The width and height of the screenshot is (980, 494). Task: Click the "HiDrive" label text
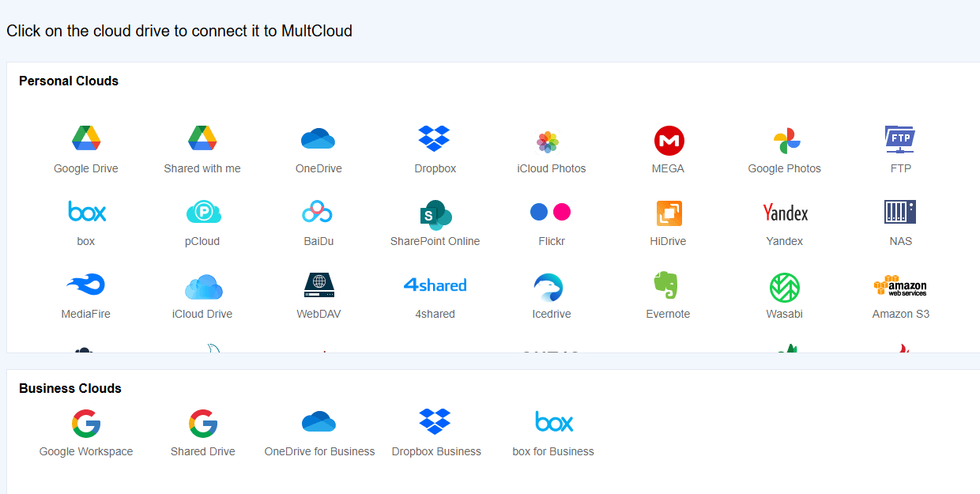point(668,241)
